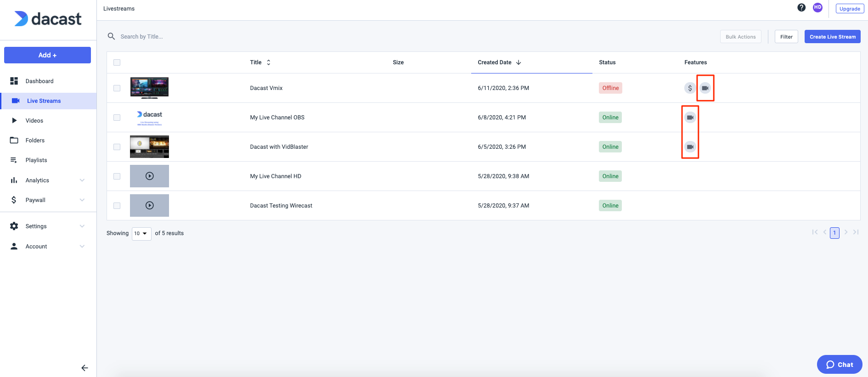
Task: Open the Dacast Testing Wirecast title
Action: pos(281,206)
